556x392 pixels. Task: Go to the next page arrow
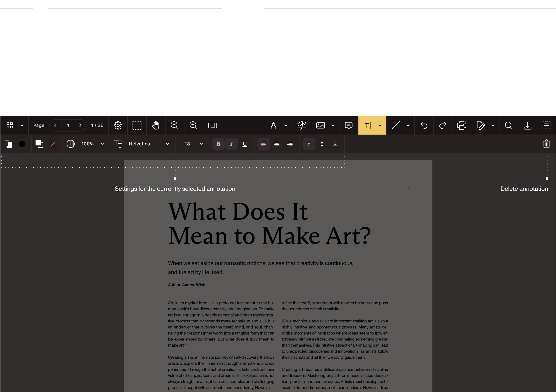click(80, 126)
